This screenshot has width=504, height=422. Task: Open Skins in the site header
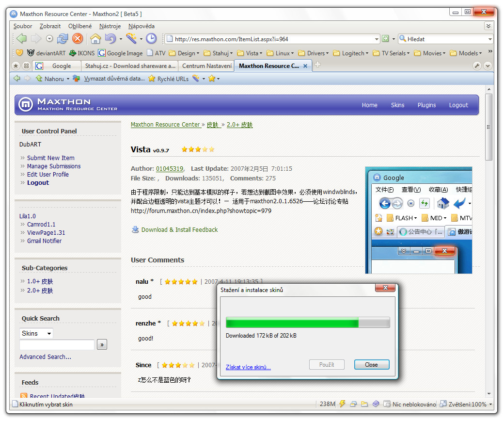(397, 105)
